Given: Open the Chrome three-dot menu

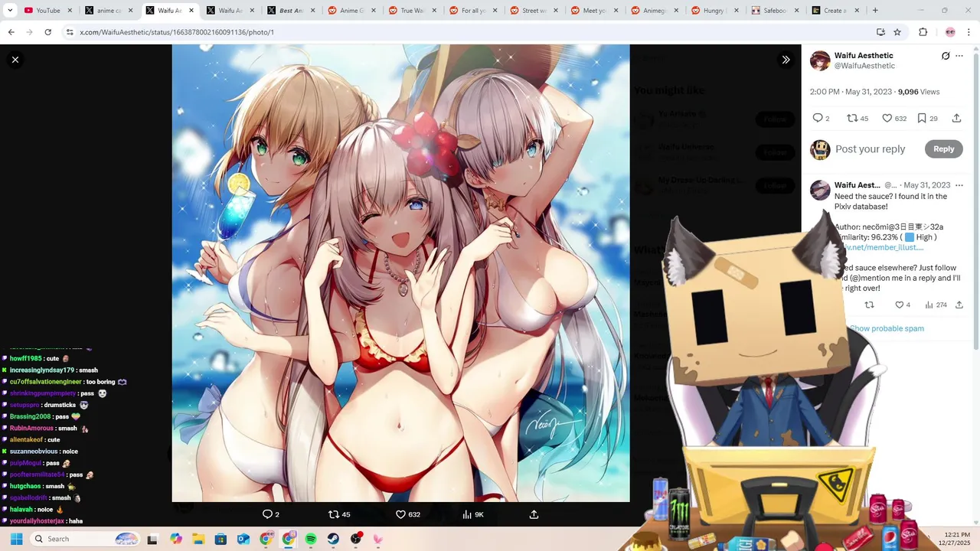Looking at the screenshot, I should [x=969, y=32].
